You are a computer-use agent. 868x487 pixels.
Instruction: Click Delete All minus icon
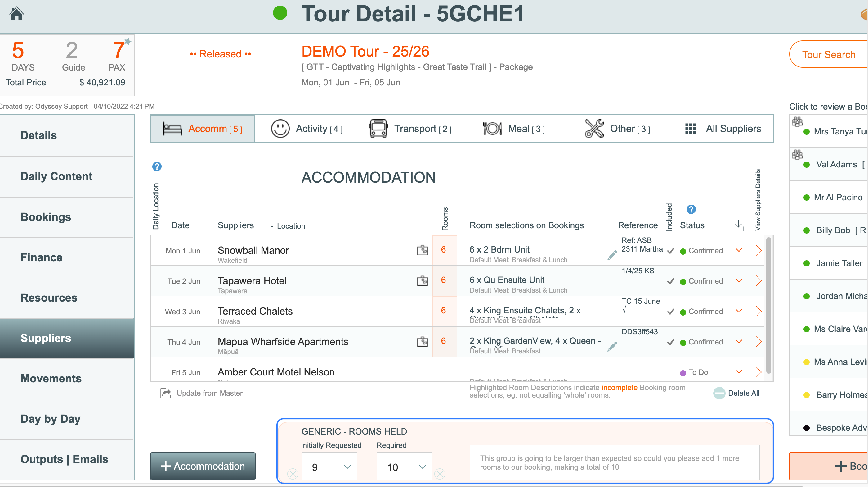coord(719,393)
